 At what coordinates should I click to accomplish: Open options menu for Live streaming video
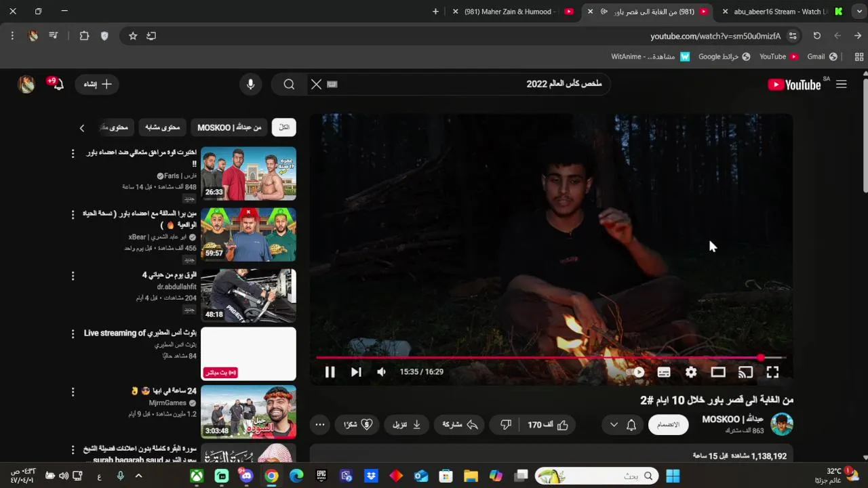73,334
